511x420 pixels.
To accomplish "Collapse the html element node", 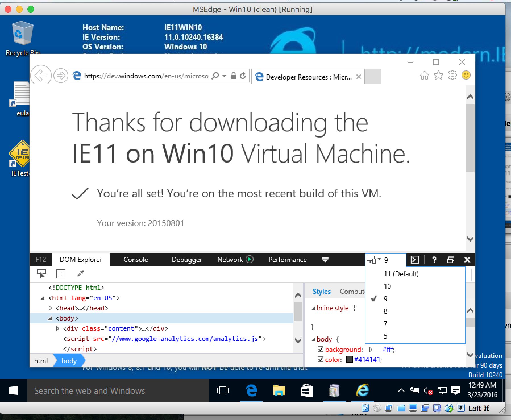I will pos(43,298).
